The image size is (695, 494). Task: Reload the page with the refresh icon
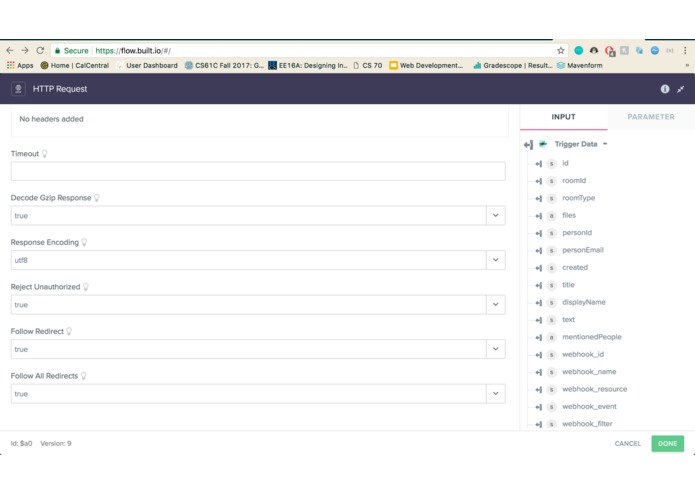[40, 51]
